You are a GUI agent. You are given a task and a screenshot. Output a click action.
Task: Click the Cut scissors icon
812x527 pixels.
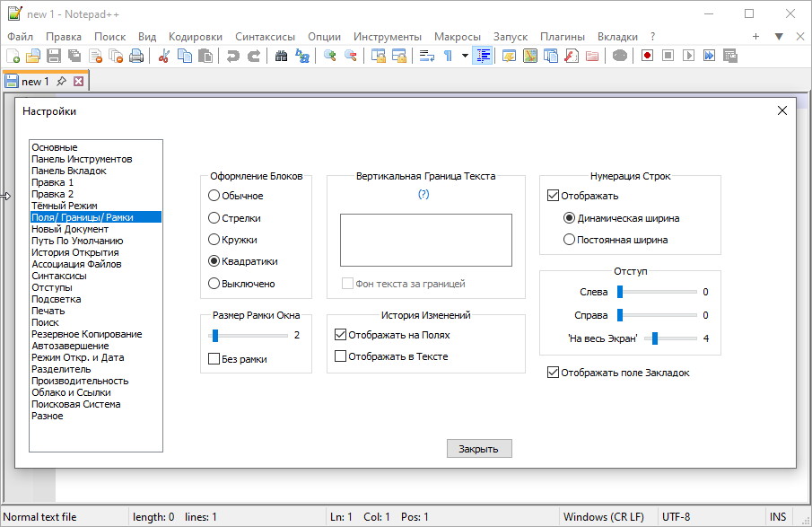pyautogui.click(x=163, y=56)
